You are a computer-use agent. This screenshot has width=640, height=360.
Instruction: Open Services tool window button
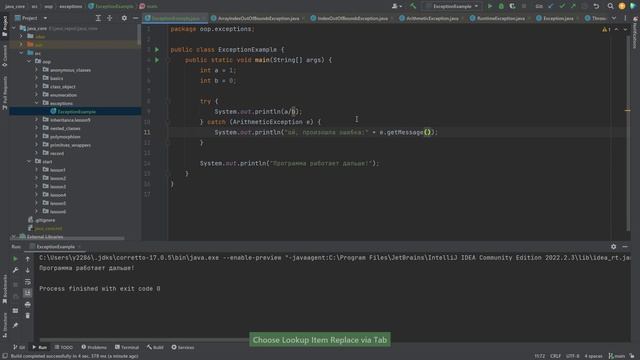coord(182,347)
